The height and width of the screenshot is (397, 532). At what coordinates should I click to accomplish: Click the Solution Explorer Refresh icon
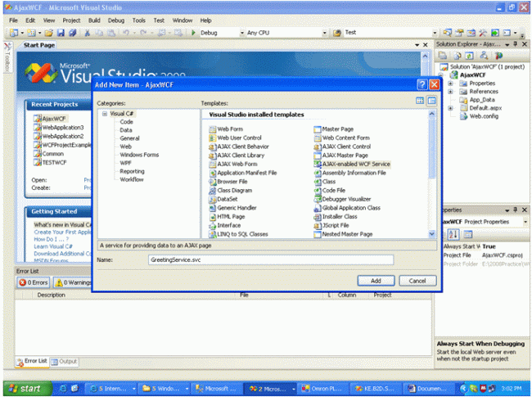coord(469,56)
